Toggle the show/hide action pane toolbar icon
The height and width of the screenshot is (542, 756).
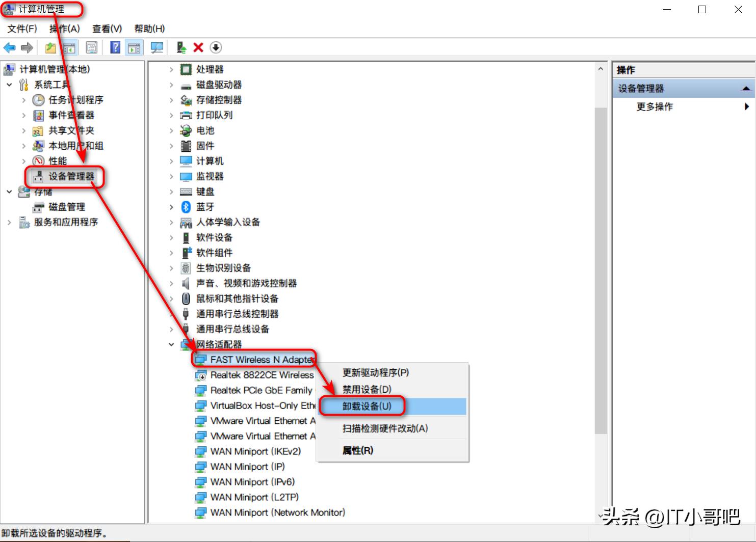134,47
